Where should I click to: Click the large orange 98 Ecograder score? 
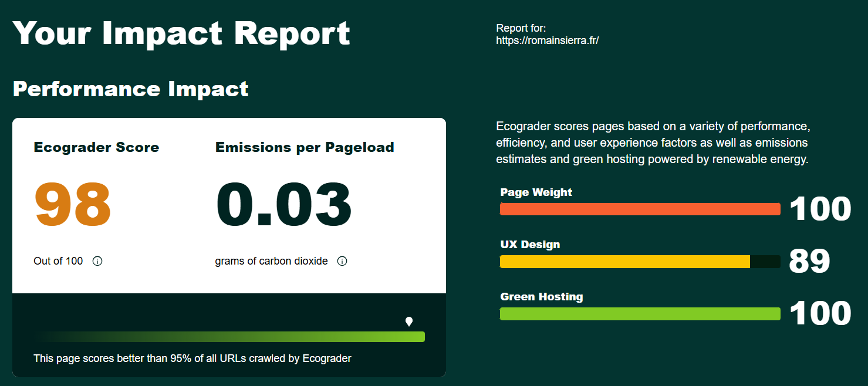[73, 204]
